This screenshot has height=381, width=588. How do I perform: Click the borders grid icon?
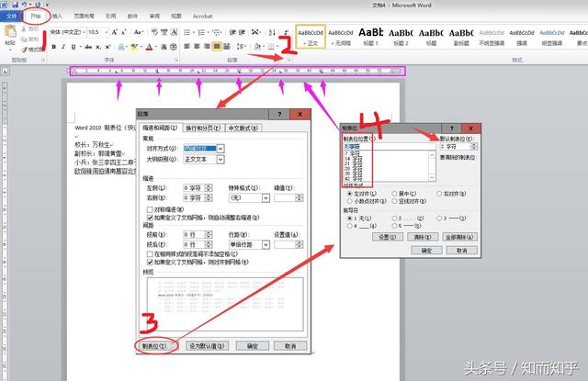tap(271, 47)
